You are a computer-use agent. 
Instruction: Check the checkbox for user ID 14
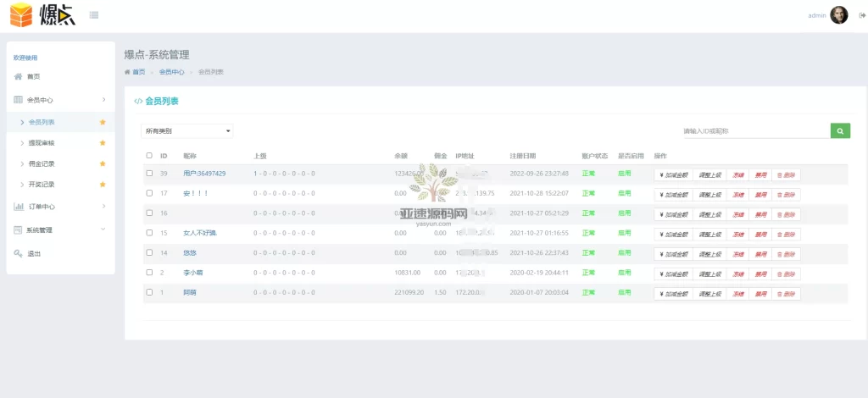[x=149, y=252]
